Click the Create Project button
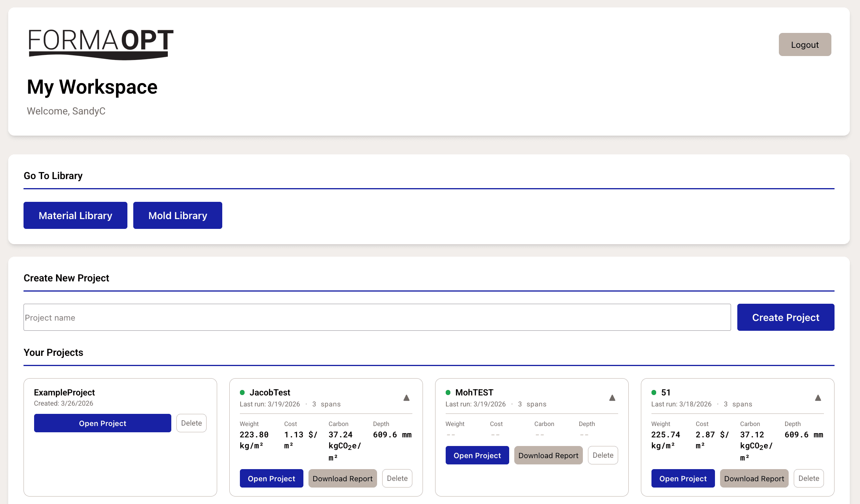 tap(786, 317)
